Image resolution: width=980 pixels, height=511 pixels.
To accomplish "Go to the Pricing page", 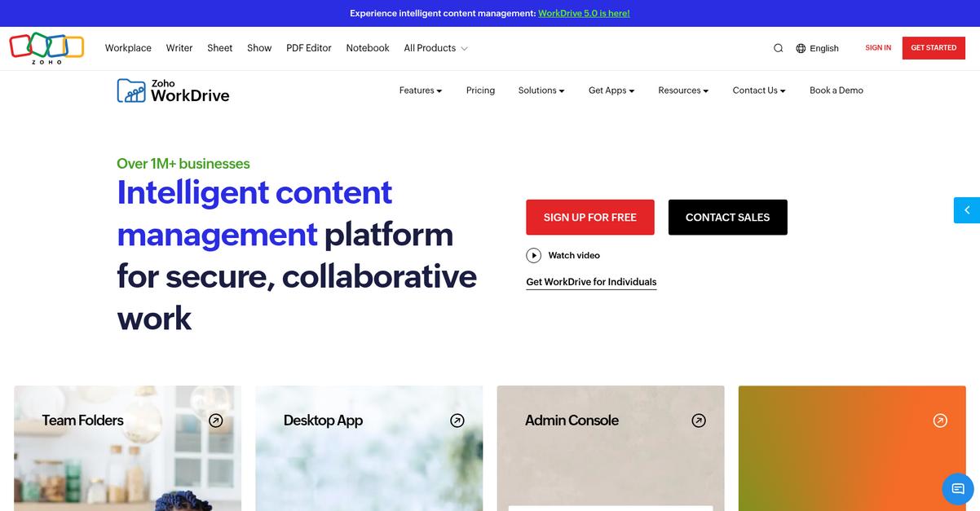I will [480, 90].
